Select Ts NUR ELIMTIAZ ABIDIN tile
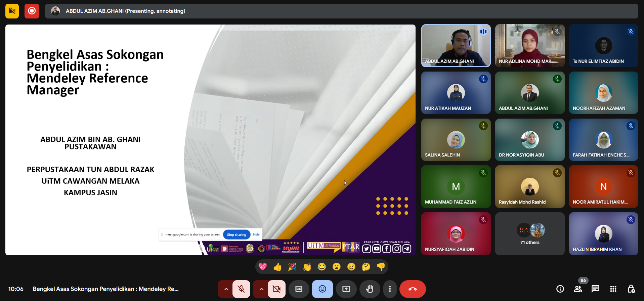Image resolution: width=644 pixels, height=301 pixels. pos(604,46)
